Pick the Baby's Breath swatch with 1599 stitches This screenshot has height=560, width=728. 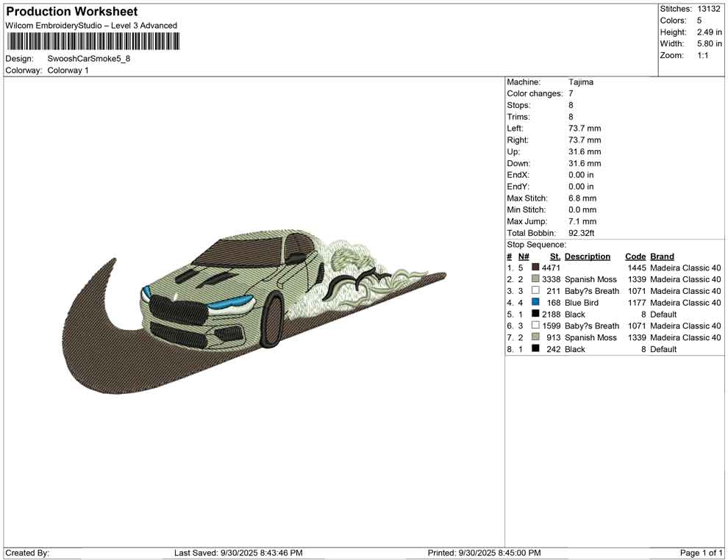(535, 326)
